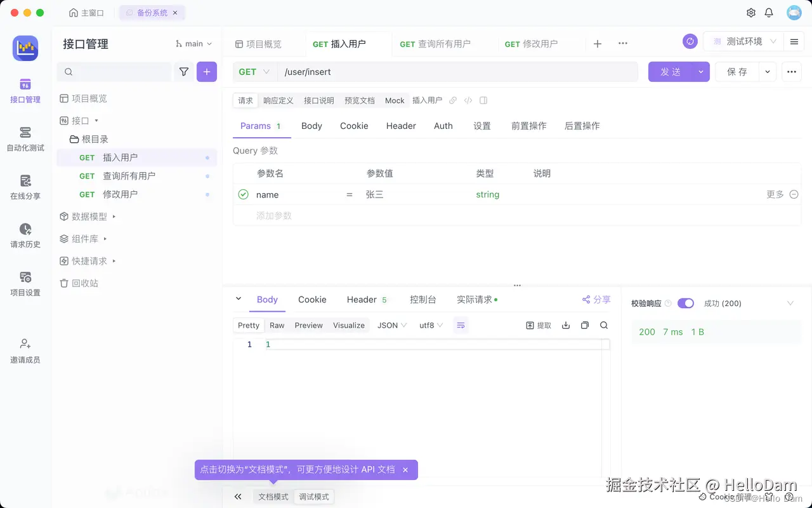Open the 在线分享 sidebar panel

tap(25, 187)
